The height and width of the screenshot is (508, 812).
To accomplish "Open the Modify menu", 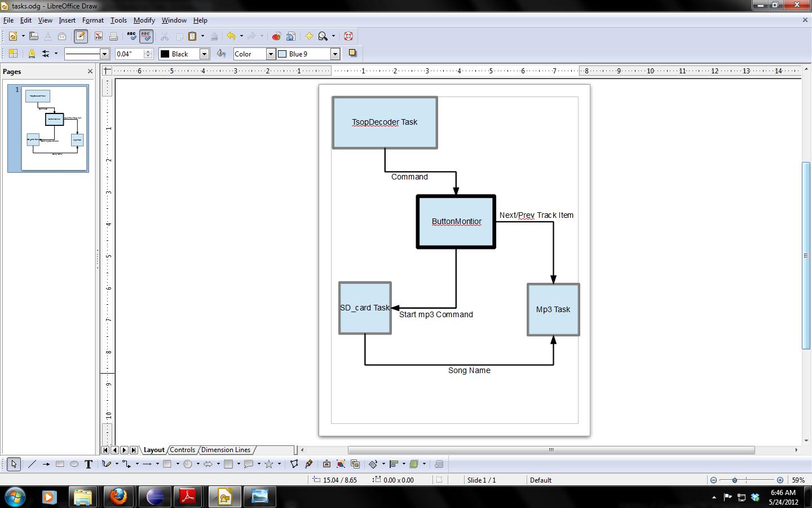I will tap(144, 20).
